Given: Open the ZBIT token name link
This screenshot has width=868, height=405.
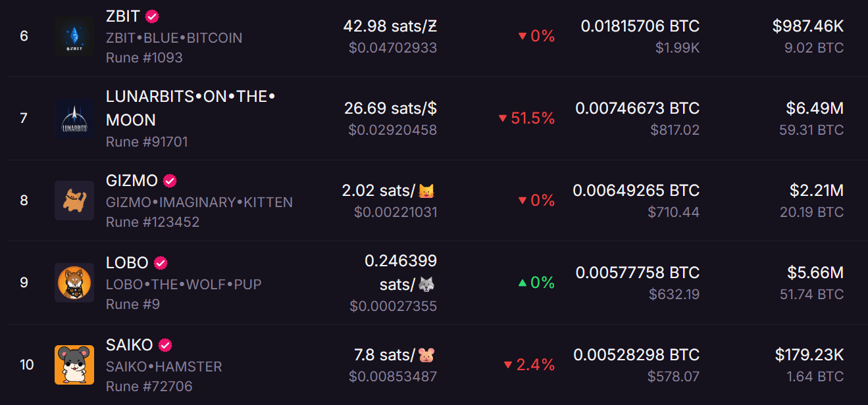Looking at the screenshot, I should pyautogui.click(x=123, y=16).
